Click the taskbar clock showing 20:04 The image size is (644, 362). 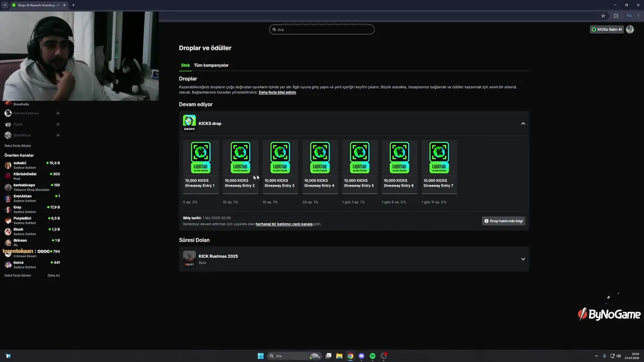(632, 356)
